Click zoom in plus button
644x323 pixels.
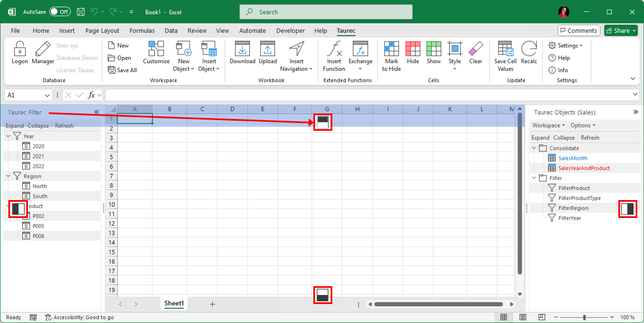pos(612,317)
